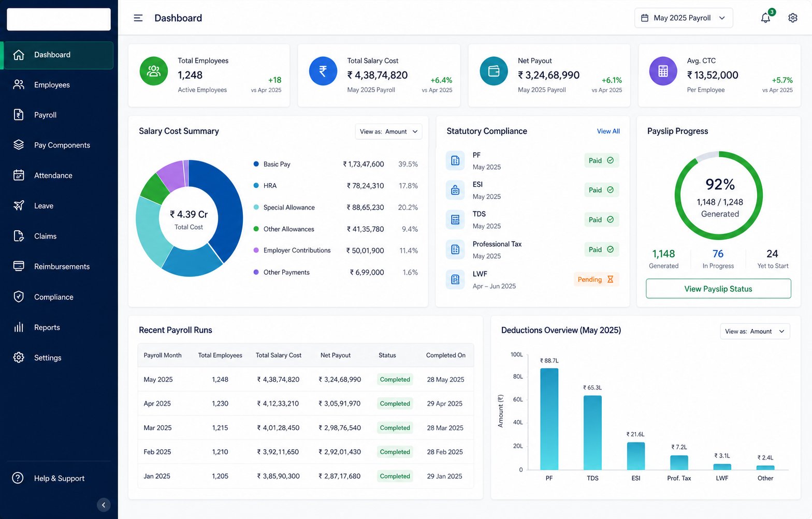Click the Reports bar chart icon
The image size is (812, 519).
[x=19, y=327]
